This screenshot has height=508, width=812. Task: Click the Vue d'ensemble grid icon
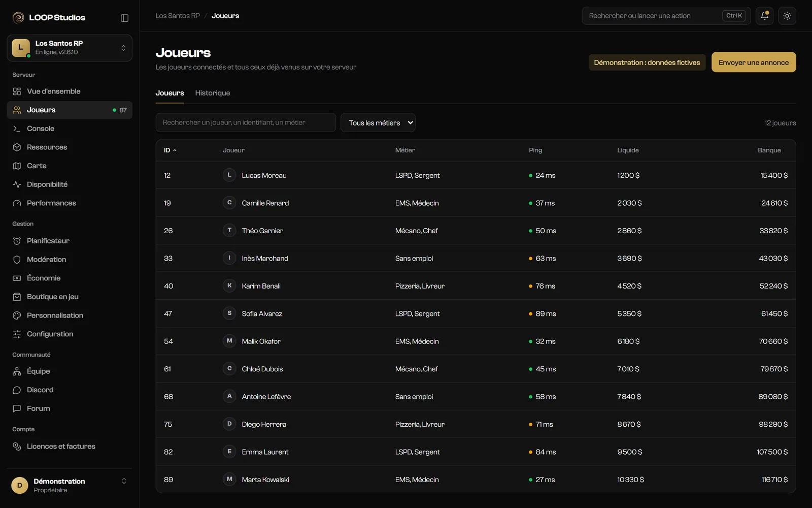pyautogui.click(x=17, y=91)
